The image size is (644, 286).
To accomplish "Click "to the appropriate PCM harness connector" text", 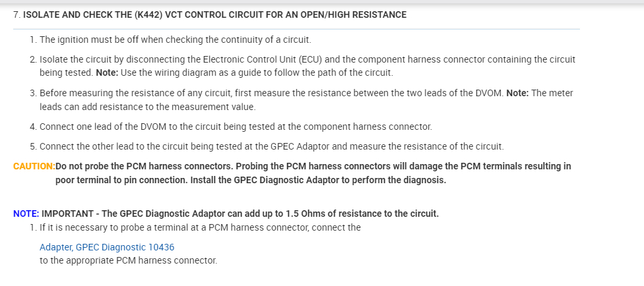I will pyautogui.click(x=128, y=260).
